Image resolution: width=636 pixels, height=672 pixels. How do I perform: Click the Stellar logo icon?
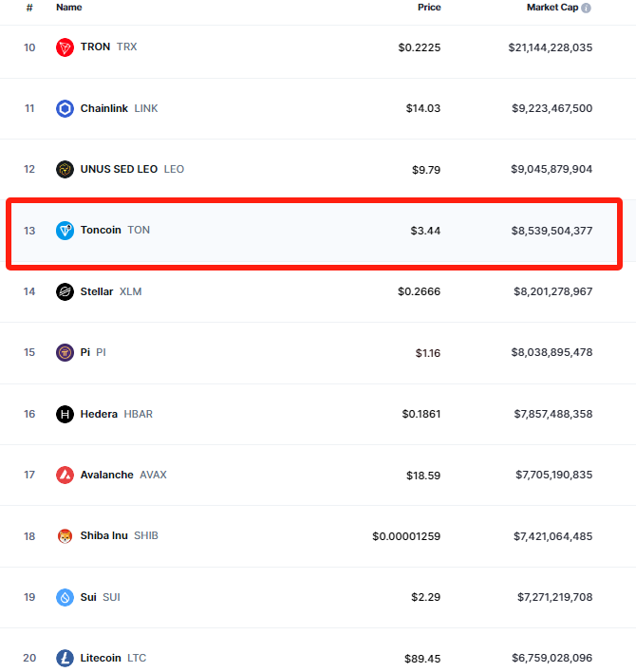click(x=65, y=291)
